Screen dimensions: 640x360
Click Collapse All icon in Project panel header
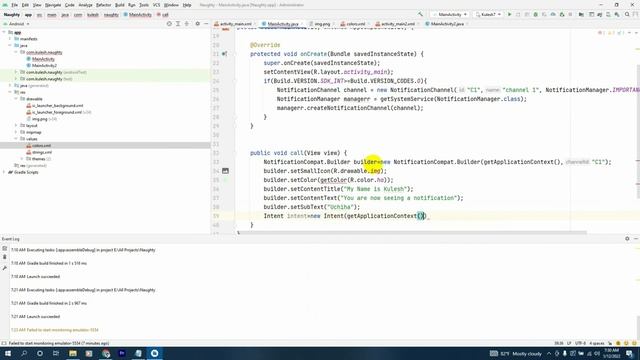pos(187,24)
